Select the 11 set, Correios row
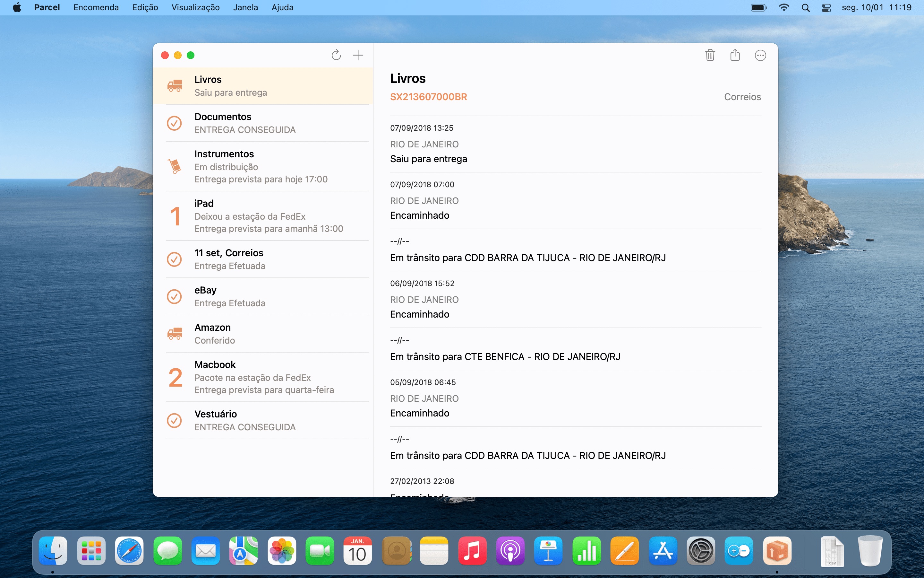The height and width of the screenshot is (578, 924). [263, 259]
